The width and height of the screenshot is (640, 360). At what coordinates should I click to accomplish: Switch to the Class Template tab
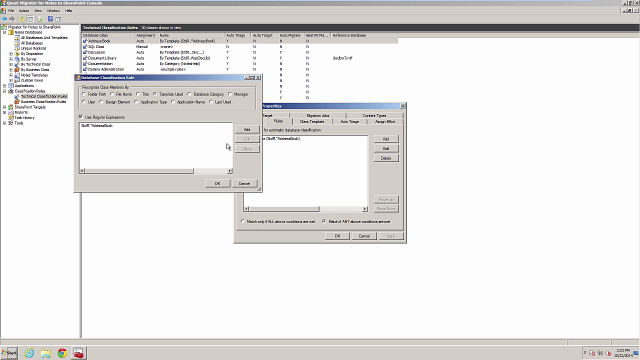312,122
